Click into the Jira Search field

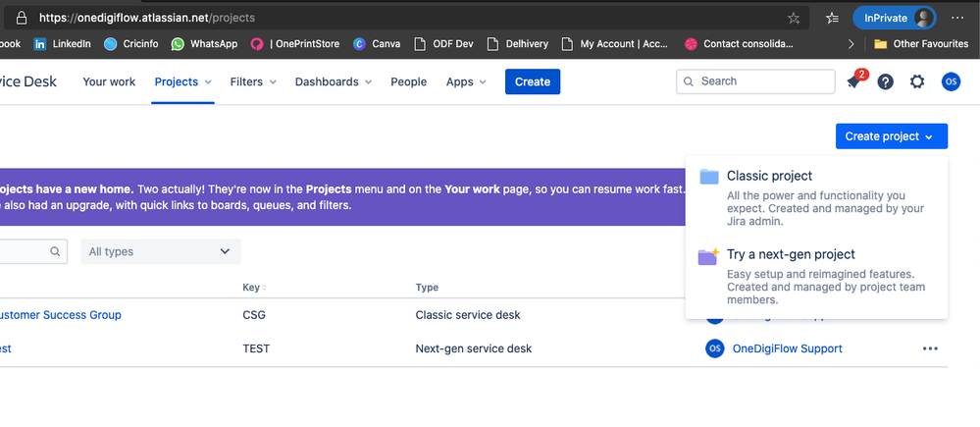[755, 81]
